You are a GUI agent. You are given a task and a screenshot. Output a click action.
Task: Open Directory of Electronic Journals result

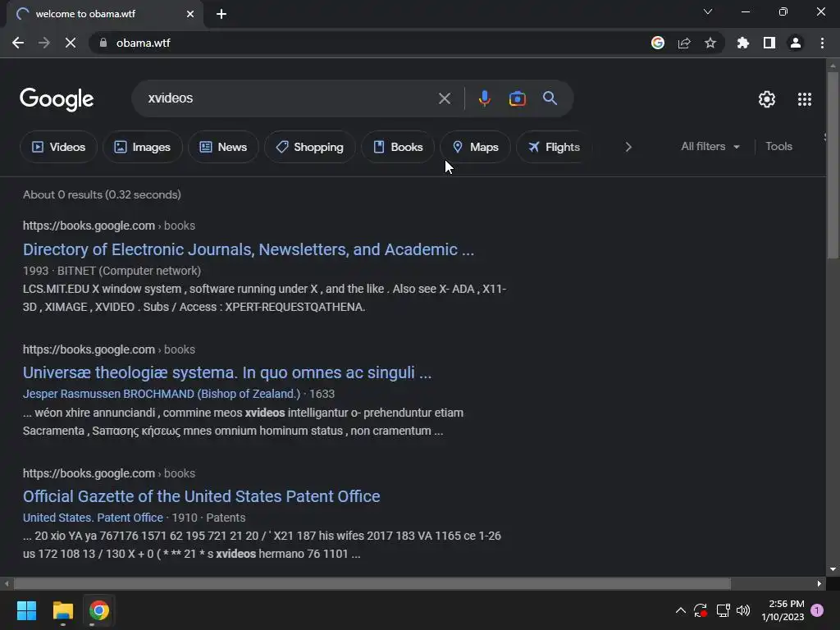point(249,249)
